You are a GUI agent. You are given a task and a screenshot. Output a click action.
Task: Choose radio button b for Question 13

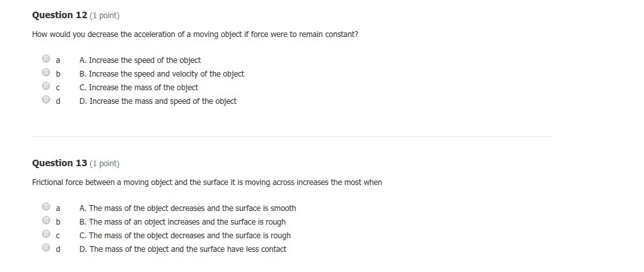[x=46, y=221]
